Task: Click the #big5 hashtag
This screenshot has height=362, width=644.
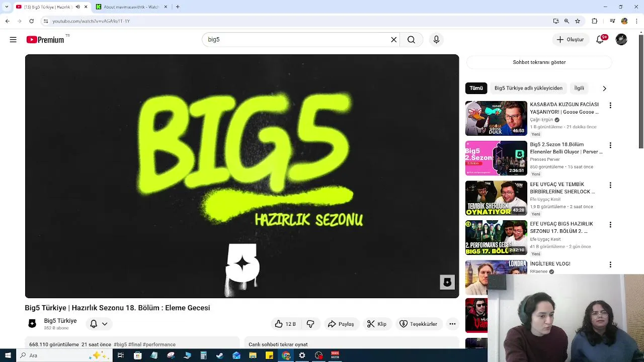Action: pyautogui.click(x=120, y=344)
